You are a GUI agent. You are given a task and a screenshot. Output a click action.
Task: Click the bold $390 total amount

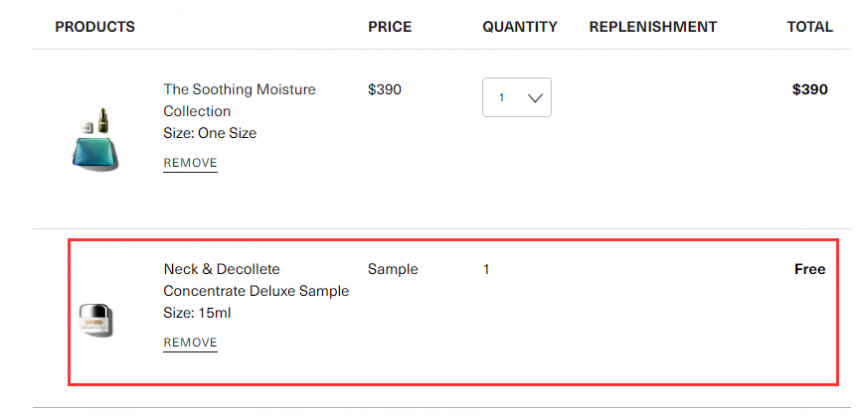point(810,89)
